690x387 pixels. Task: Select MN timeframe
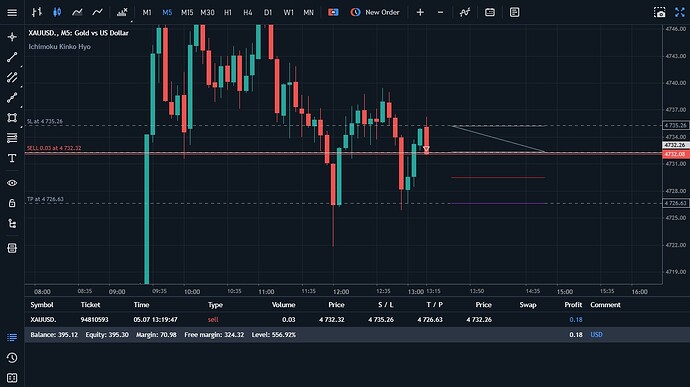coord(308,12)
